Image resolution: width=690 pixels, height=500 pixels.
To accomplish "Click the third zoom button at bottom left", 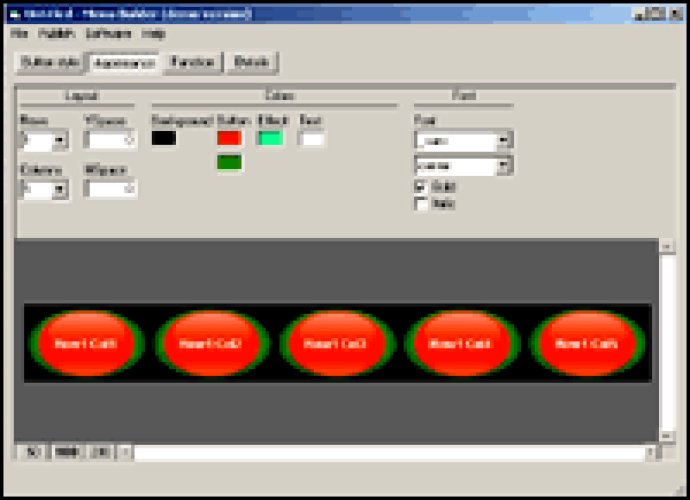I will click(100, 452).
